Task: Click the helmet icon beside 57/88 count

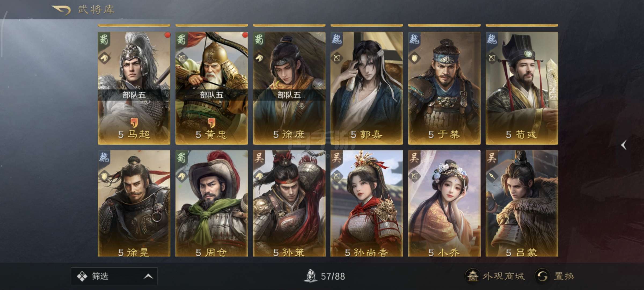Action: pos(311,276)
